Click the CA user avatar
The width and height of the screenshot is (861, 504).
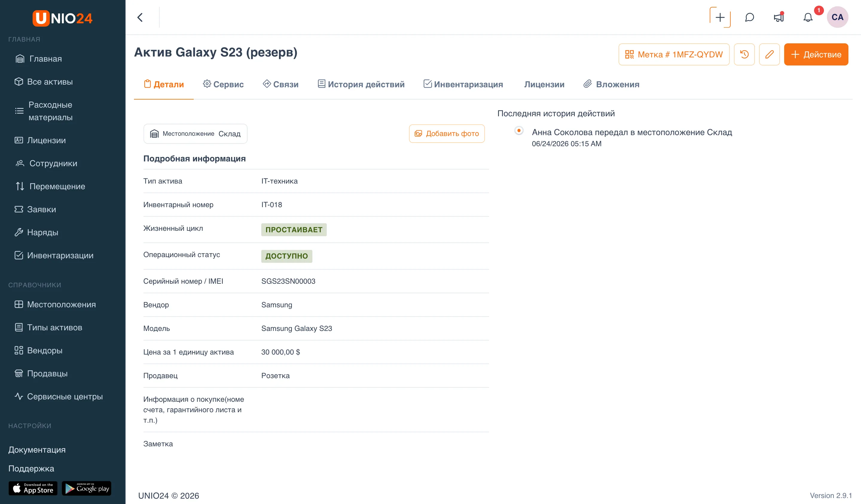point(837,17)
